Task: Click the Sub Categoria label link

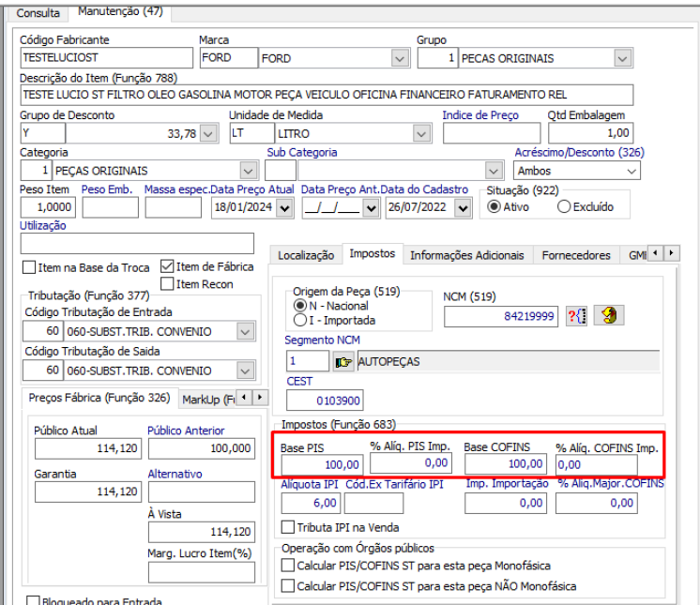Action: pos(302,152)
